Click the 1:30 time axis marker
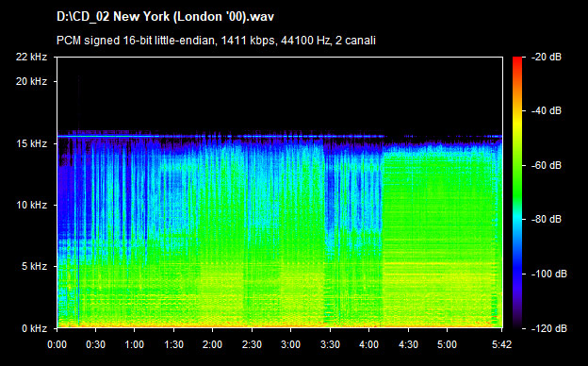The width and height of the screenshot is (588, 366). (173, 344)
